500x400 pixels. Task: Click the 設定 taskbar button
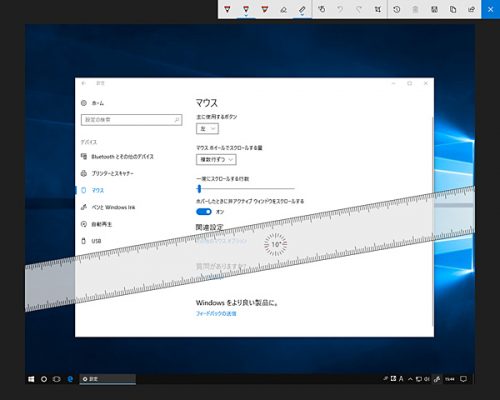point(107,379)
